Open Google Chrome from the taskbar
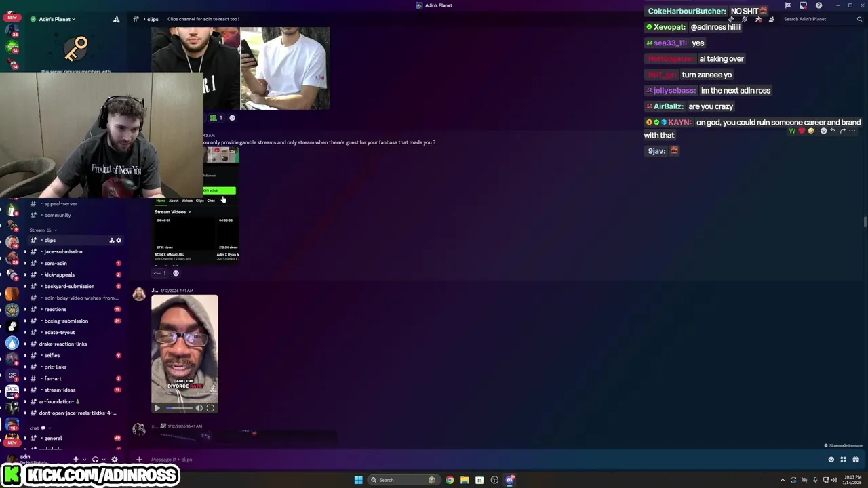868x488 pixels. pyautogui.click(x=450, y=480)
